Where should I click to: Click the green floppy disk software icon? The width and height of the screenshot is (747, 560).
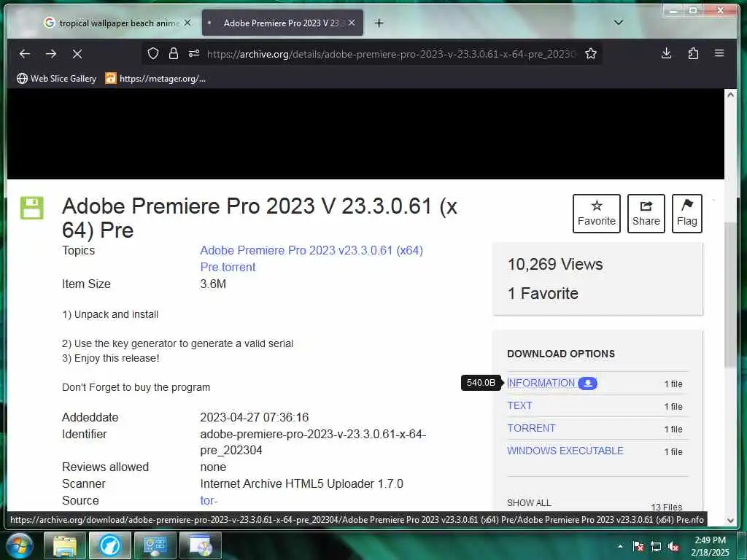(32, 208)
